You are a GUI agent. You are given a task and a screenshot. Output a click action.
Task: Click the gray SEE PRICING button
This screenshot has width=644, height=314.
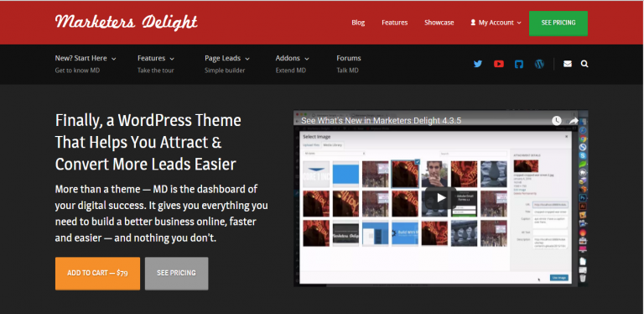(177, 274)
